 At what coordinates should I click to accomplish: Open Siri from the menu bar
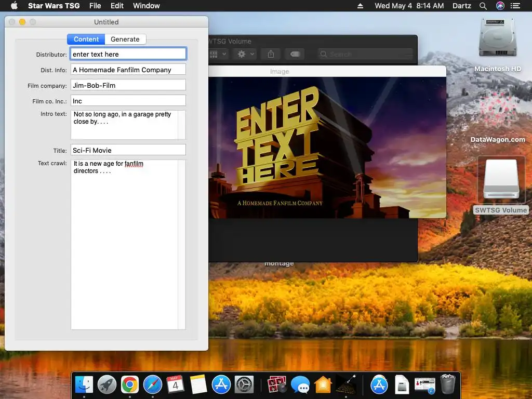click(500, 6)
